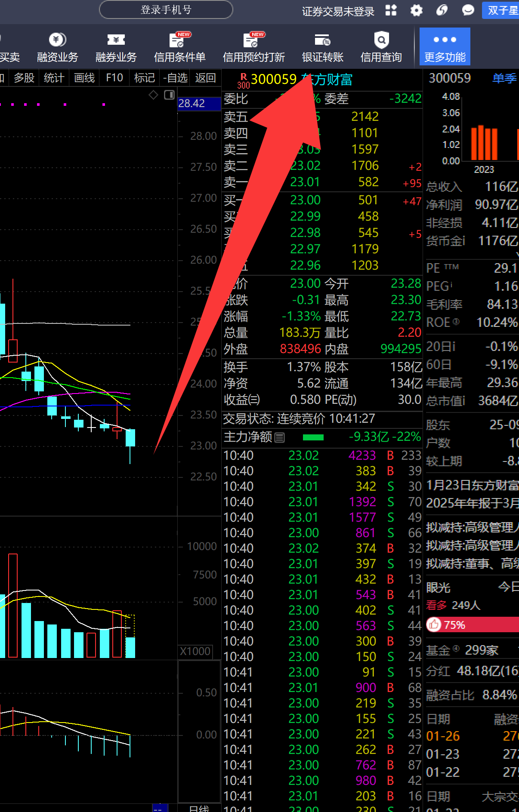Click the 单季 single-quarter toggle

[x=504, y=78]
